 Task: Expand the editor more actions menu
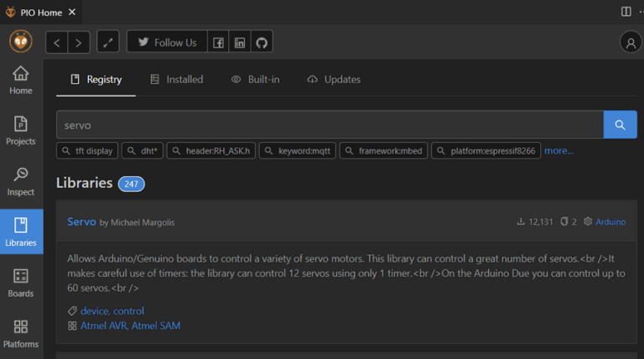[640, 12]
